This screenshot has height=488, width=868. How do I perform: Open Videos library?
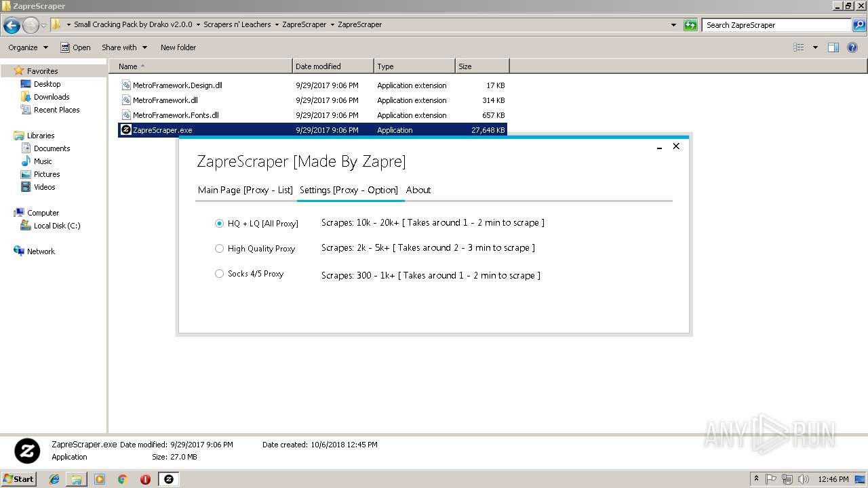(45, 187)
